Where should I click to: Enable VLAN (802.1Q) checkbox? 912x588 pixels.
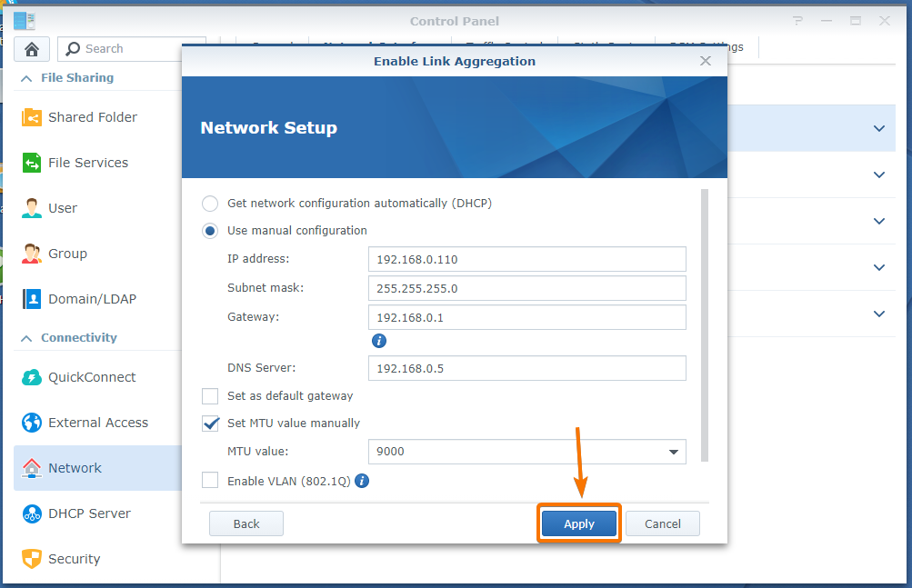click(x=210, y=481)
